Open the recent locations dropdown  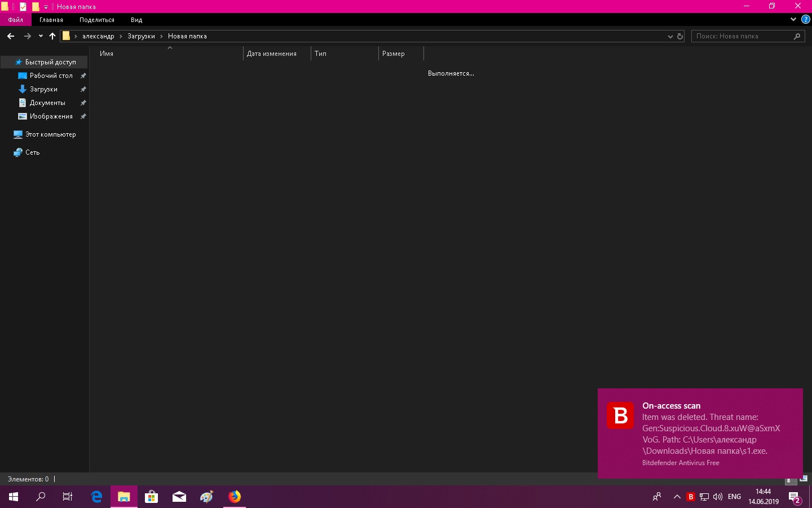[x=41, y=36]
